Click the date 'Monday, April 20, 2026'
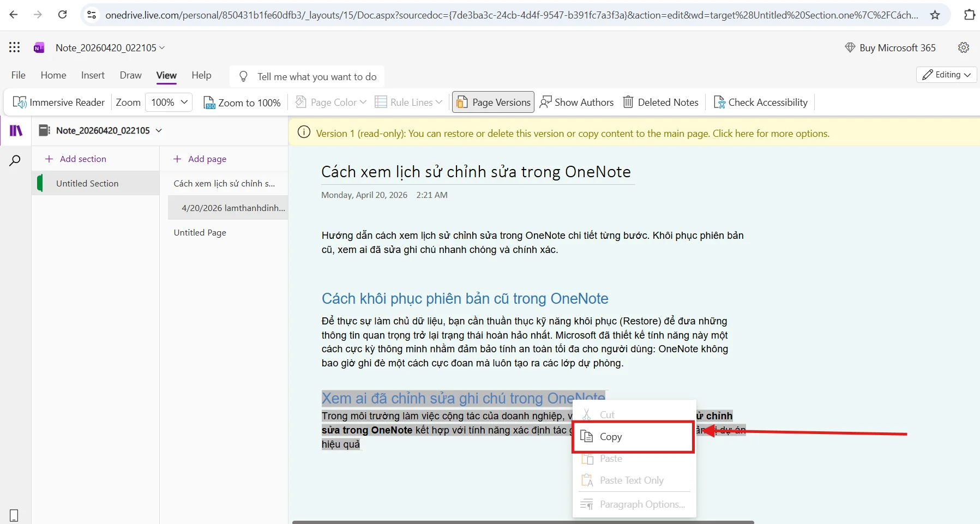The image size is (980, 524). (364, 195)
